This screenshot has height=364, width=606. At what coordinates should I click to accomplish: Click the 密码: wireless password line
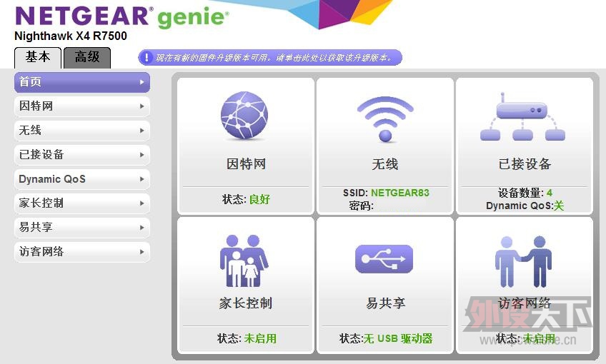(x=361, y=206)
